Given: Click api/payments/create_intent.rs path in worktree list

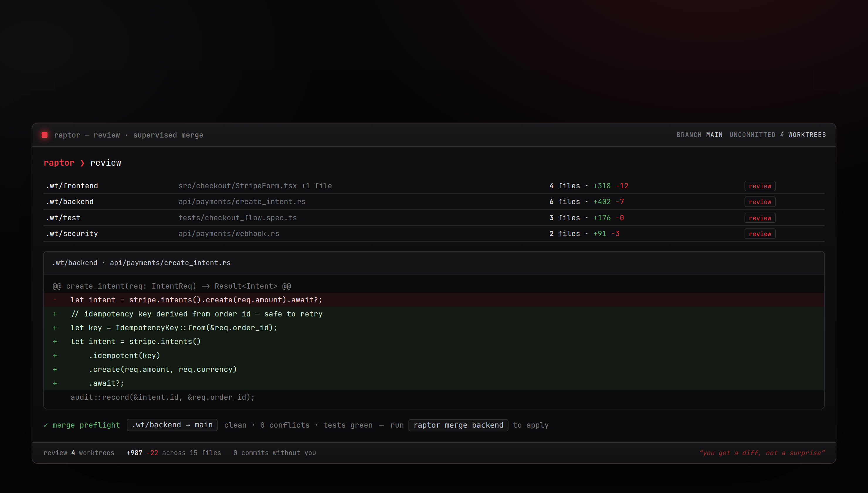Looking at the screenshot, I should 242,202.
